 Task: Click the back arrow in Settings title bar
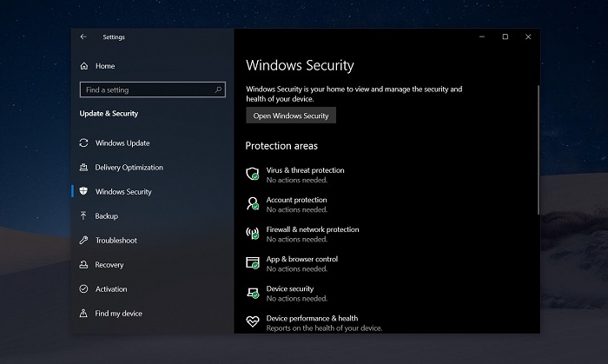pyautogui.click(x=83, y=37)
